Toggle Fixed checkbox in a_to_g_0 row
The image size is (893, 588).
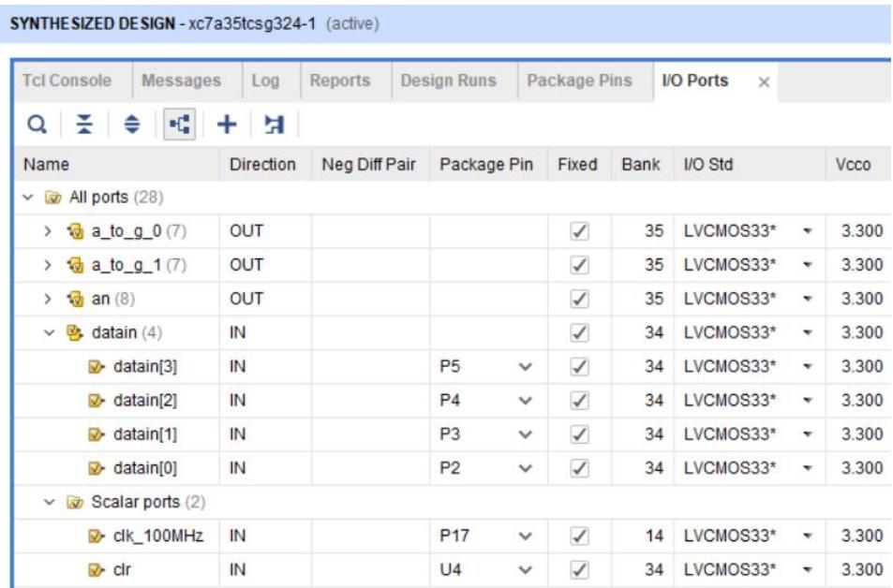point(579,232)
